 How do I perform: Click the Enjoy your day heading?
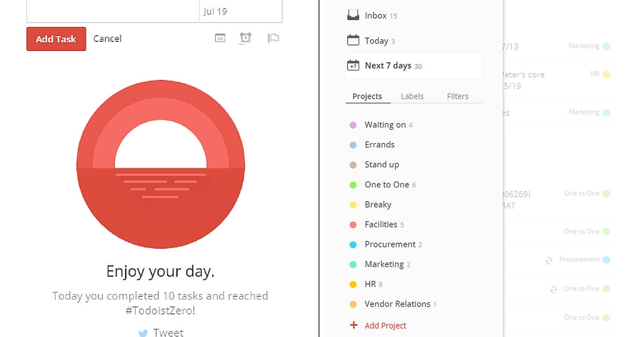[160, 271]
